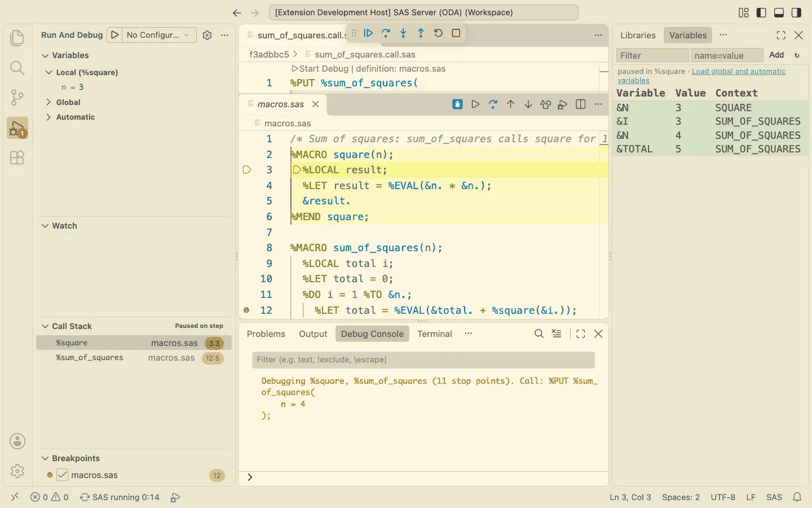Image resolution: width=812 pixels, height=508 pixels.
Task: Open the Accounts menu in the activity bar
Action: click(17, 441)
